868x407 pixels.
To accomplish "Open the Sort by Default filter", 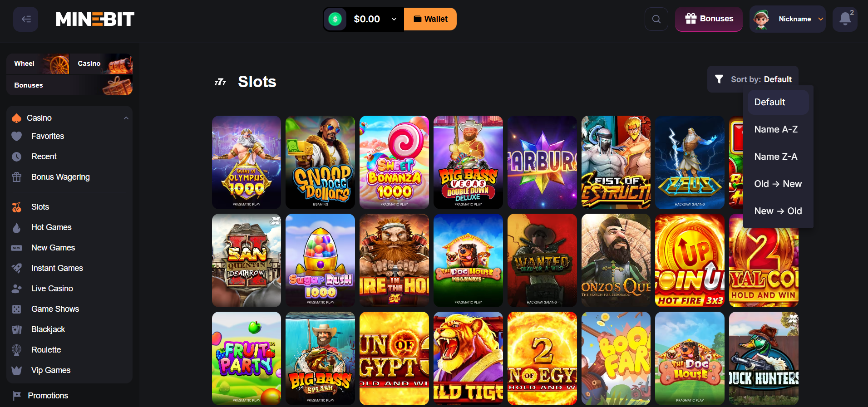I will tap(753, 79).
